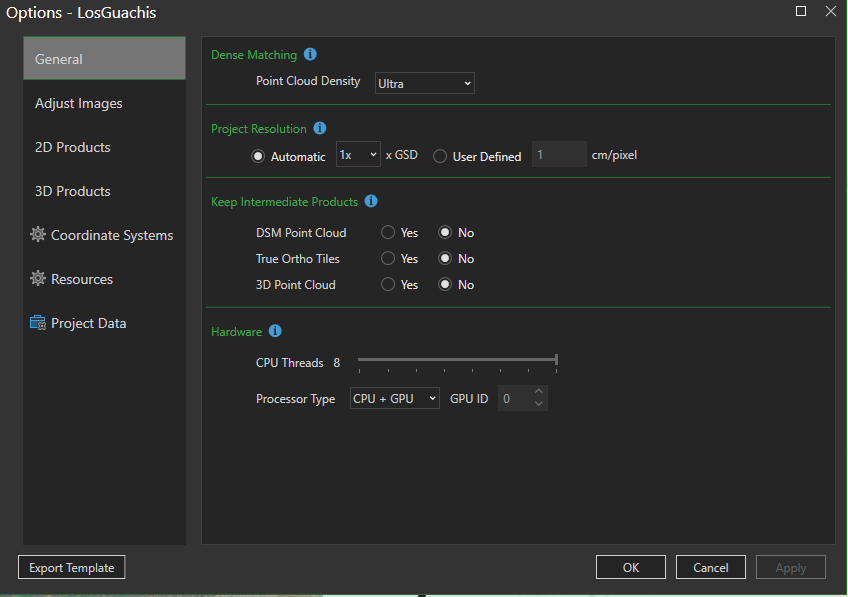Open the Adjust Images section
Viewport: 848px width, 597px height.
point(104,103)
